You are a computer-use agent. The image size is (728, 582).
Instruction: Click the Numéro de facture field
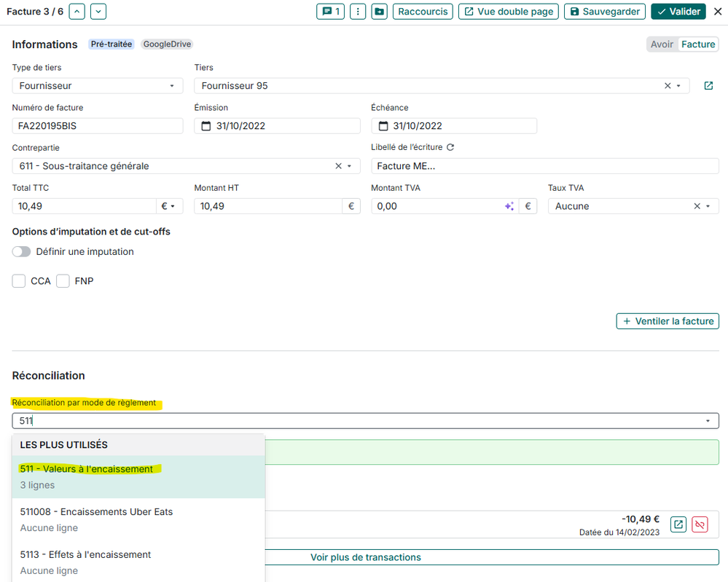(98, 126)
